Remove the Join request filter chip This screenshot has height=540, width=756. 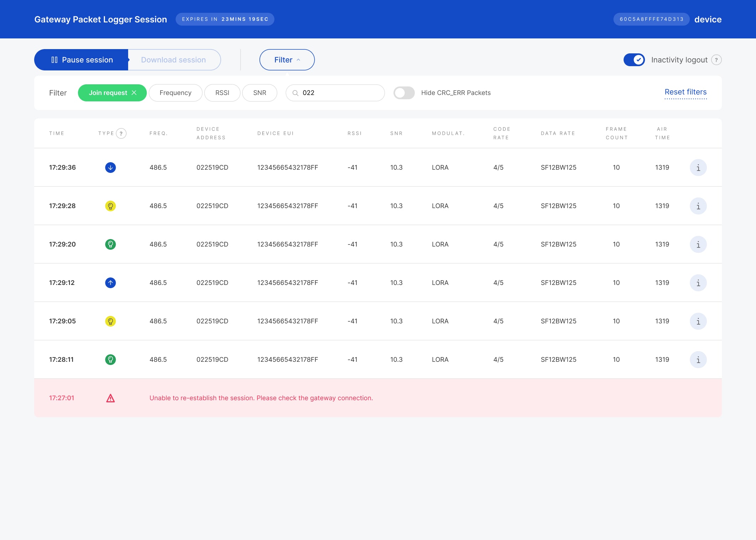coord(134,93)
